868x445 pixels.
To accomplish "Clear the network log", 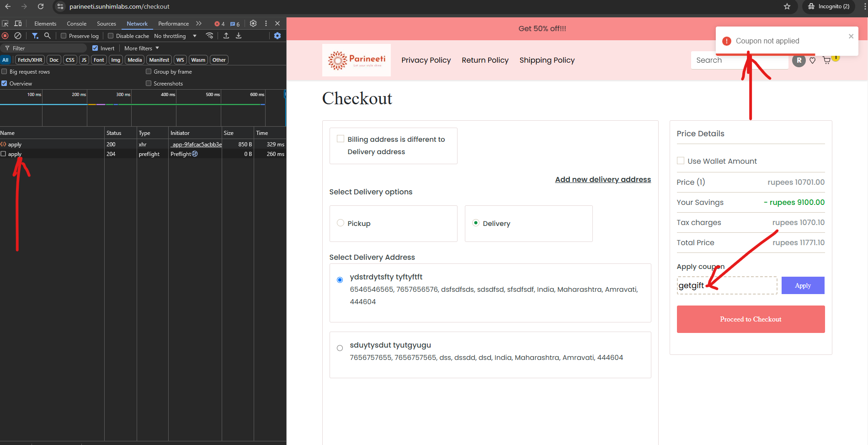I will 18,36.
